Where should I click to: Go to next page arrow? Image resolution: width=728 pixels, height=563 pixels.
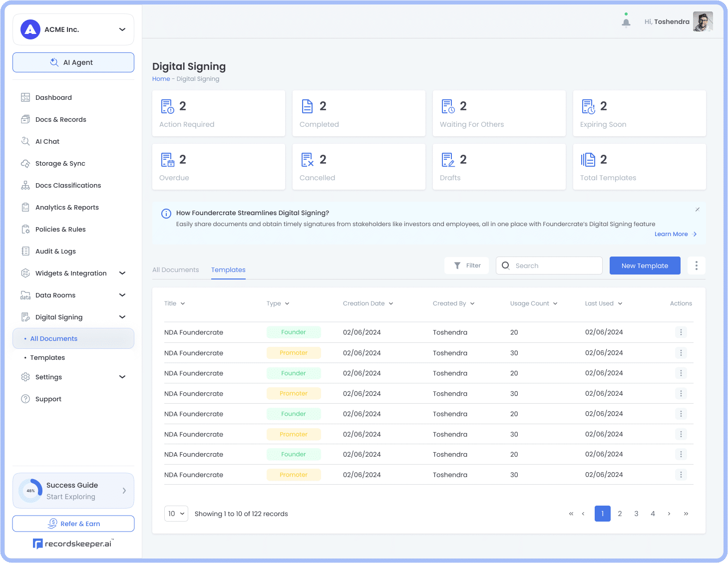point(669,514)
